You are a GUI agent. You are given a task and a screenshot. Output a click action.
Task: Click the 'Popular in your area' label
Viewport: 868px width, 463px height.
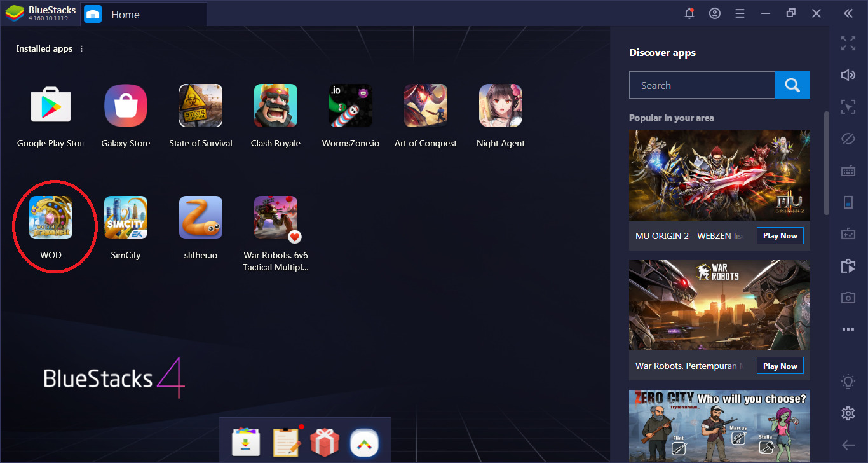point(671,118)
